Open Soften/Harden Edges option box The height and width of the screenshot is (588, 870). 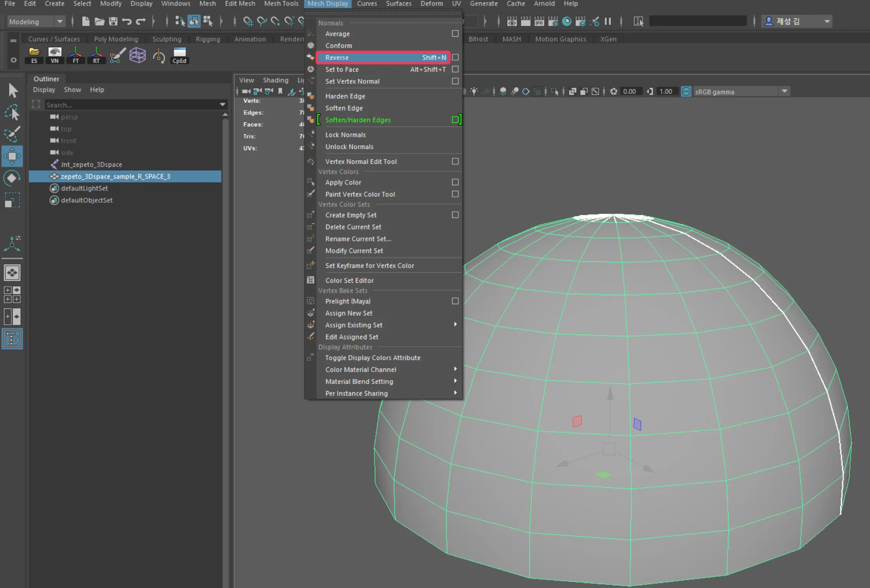click(x=455, y=120)
